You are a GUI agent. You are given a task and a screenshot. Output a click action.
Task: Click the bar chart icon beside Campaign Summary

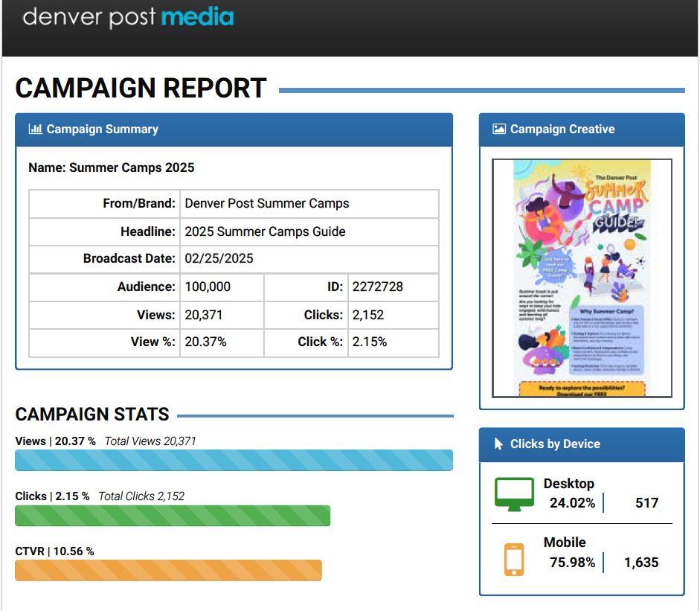[35, 129]
